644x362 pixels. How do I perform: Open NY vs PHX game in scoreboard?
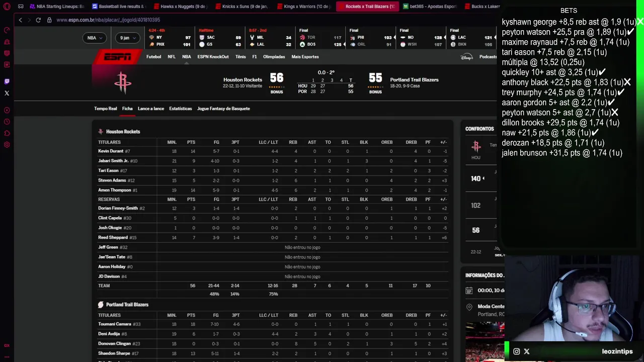pyautogui.click(x=170, y=38)
